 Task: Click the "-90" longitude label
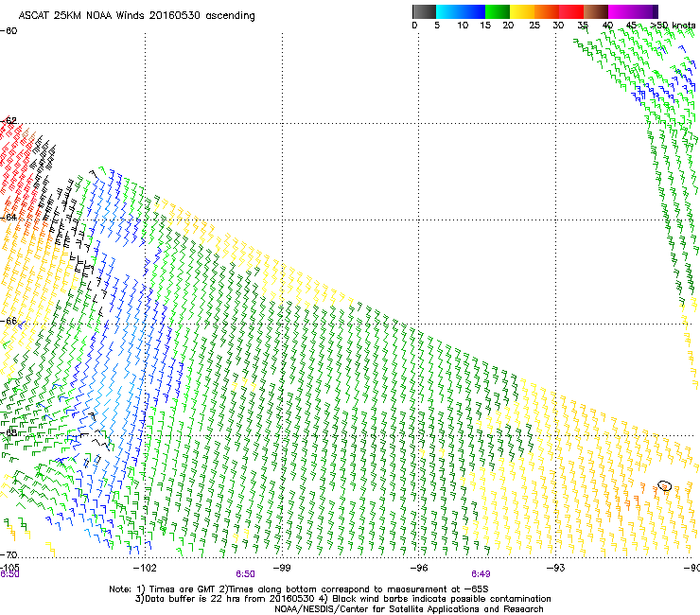point(692,568)
